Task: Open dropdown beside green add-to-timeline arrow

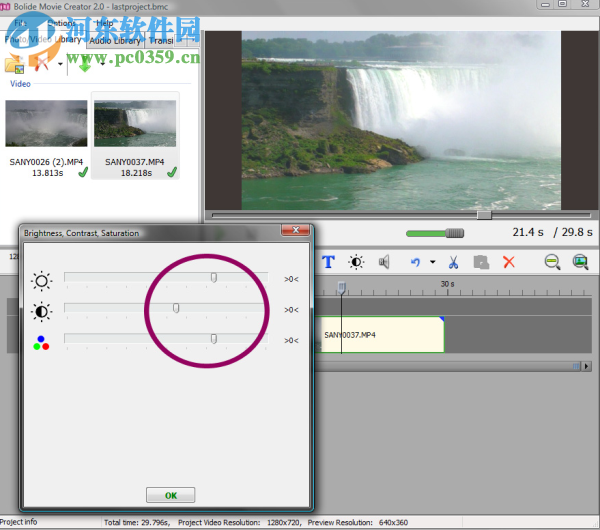Action: [102, 64]
